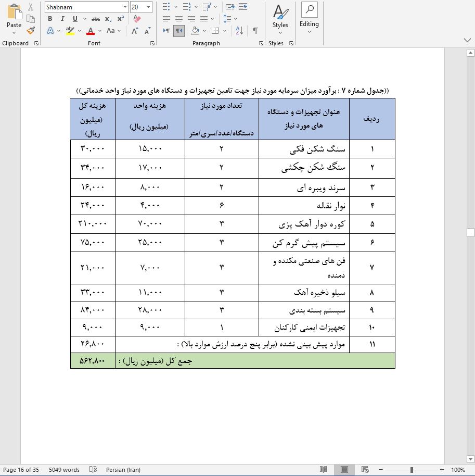Toggle Bold formatting

tap(50, 18)
